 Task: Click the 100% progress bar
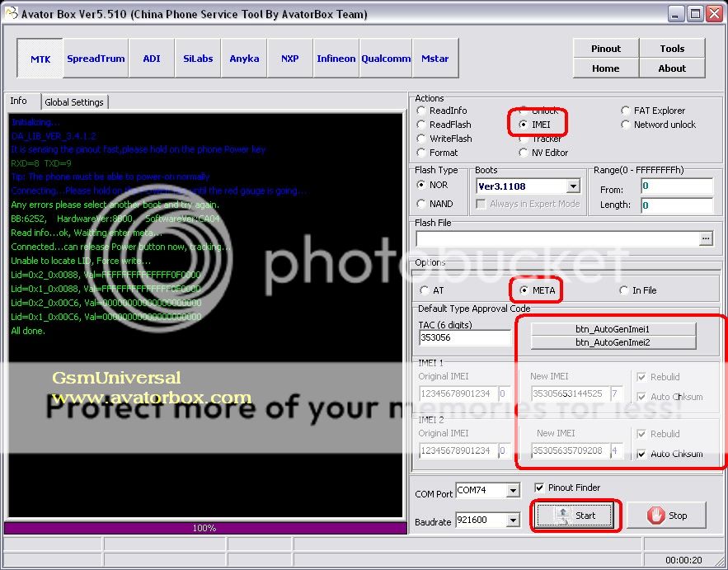click(x=205, y=528)
